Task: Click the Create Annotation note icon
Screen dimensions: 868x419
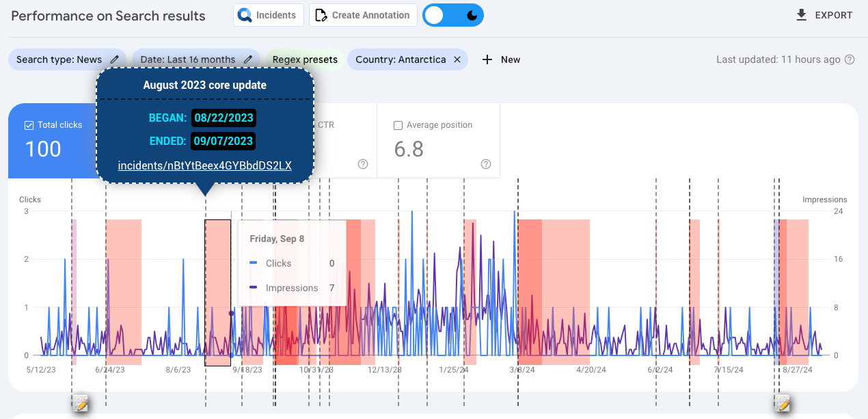Action: (x=321, y=16)
